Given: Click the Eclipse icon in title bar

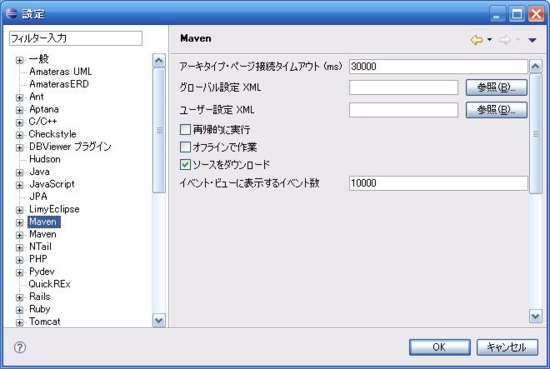Looking at the screenshot, I should pyautogui.click(x=12, y=13).
